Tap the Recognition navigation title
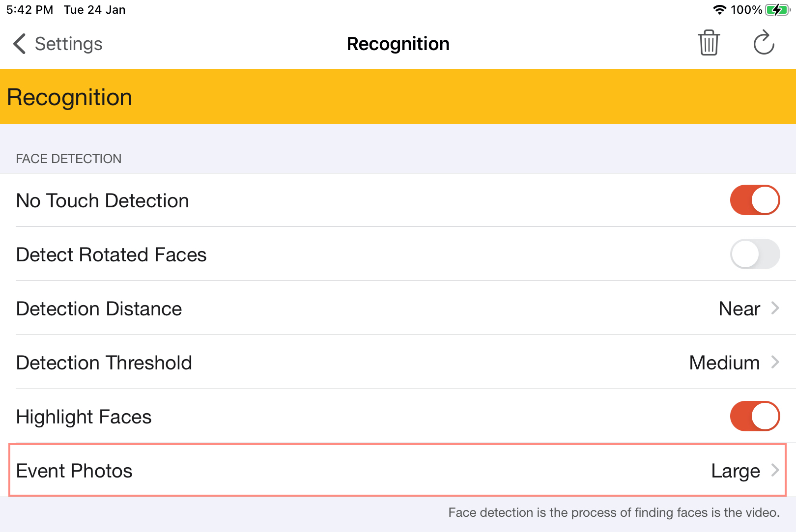796x532 pixels. 398,44
